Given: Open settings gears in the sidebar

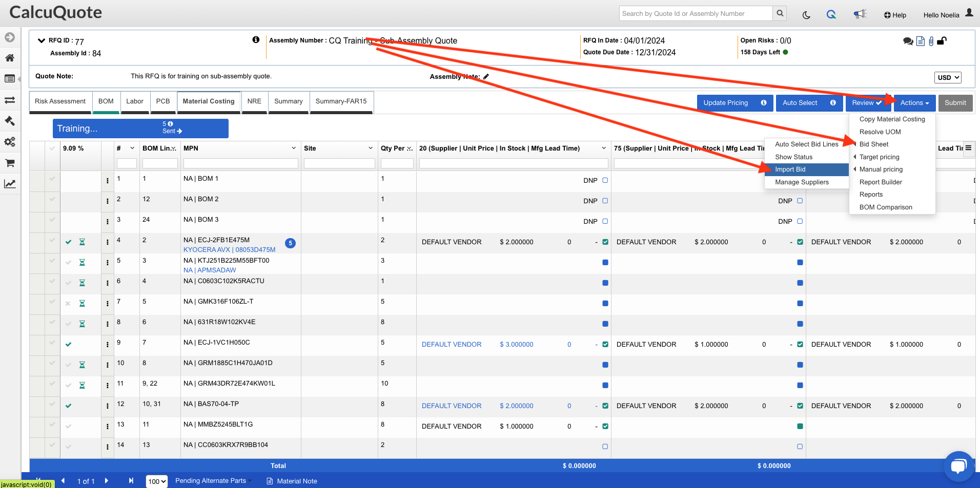Looking at the screenshot, I should tap(10, 142).
